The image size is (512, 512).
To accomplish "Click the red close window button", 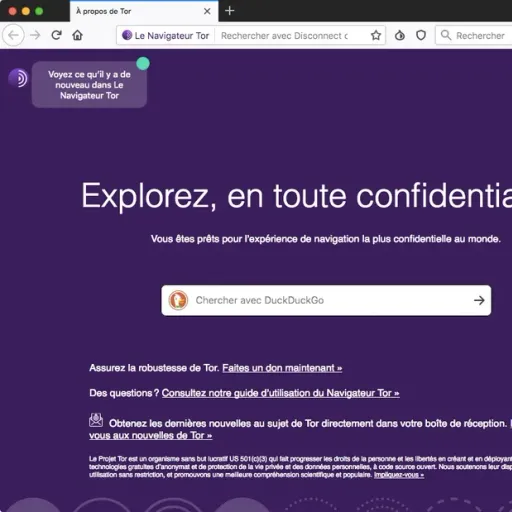I will point(13,11).
